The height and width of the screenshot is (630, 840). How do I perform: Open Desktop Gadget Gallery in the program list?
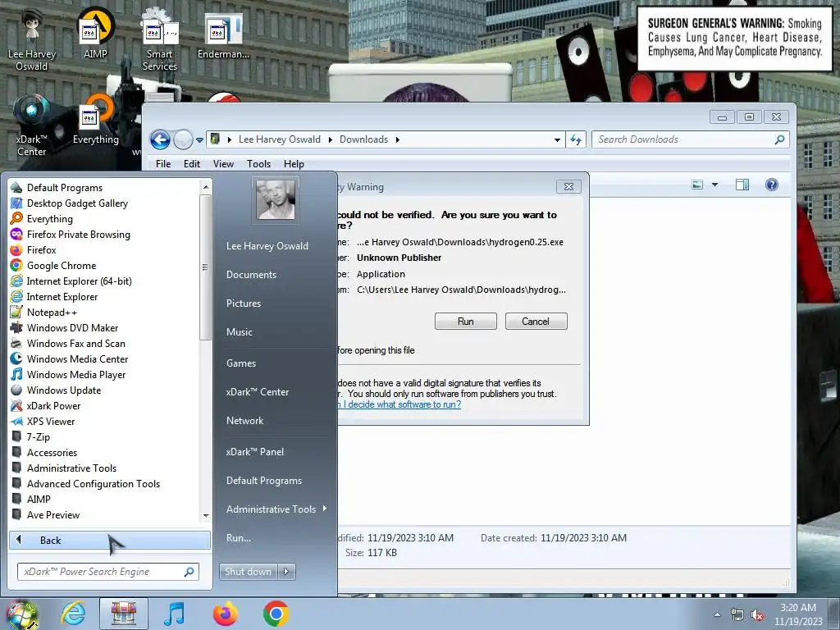77,203
